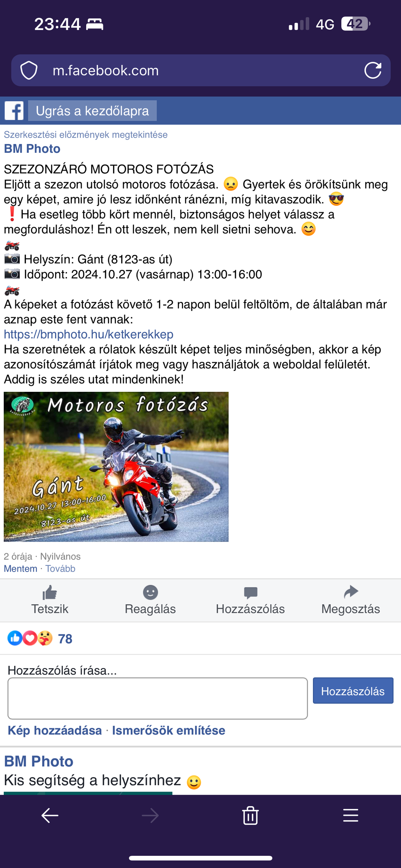The height and width of the screenshot is (868, 401).
Task: Expand the Tovább options
Action: [x=60, y=569]
